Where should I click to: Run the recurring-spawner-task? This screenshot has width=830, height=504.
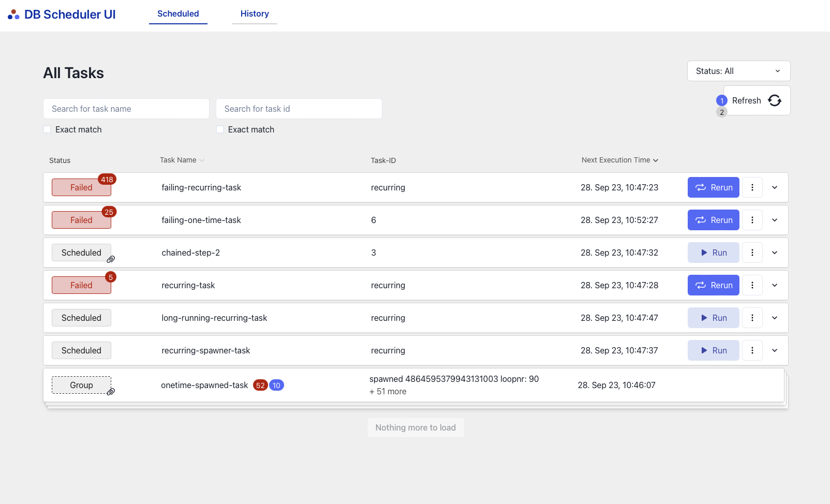pos(714,350)
